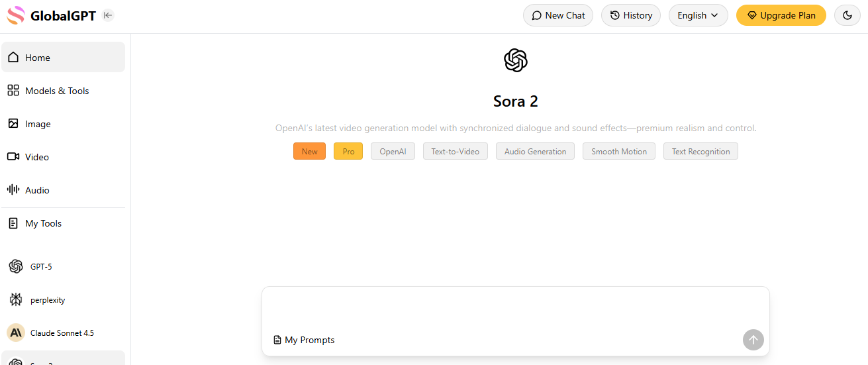Toggle dark mode with the moon icon
Image resolution: width=868 pixels, height=365 pixels.
847,15
